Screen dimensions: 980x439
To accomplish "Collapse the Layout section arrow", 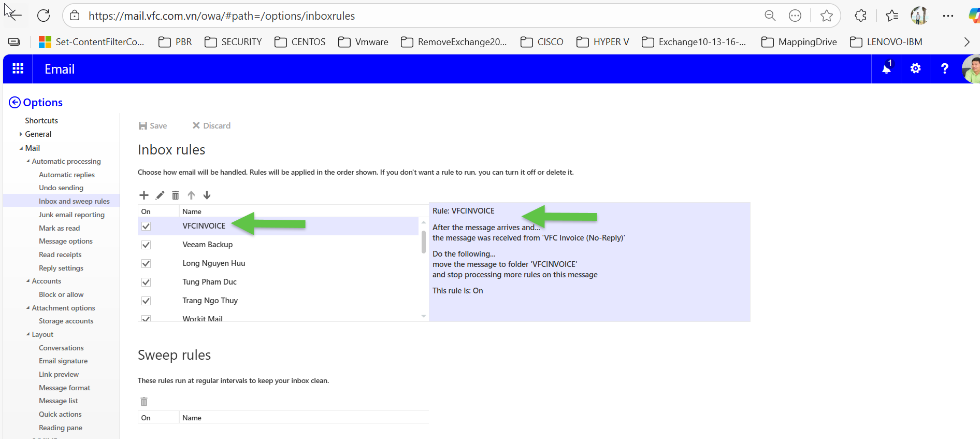I will tap(28, 335).
